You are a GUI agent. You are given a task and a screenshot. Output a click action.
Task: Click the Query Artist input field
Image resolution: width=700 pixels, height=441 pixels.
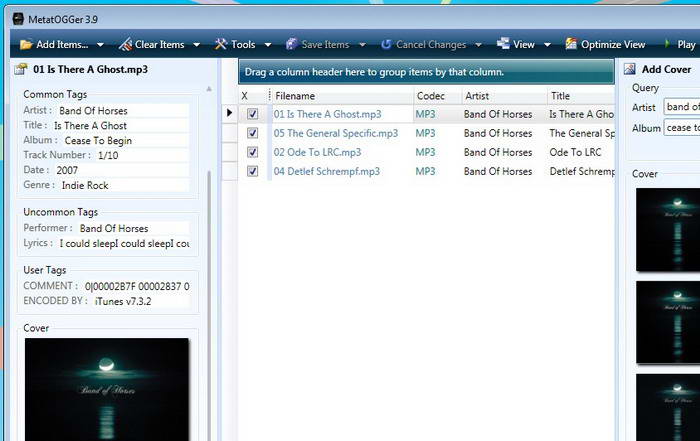682,107
